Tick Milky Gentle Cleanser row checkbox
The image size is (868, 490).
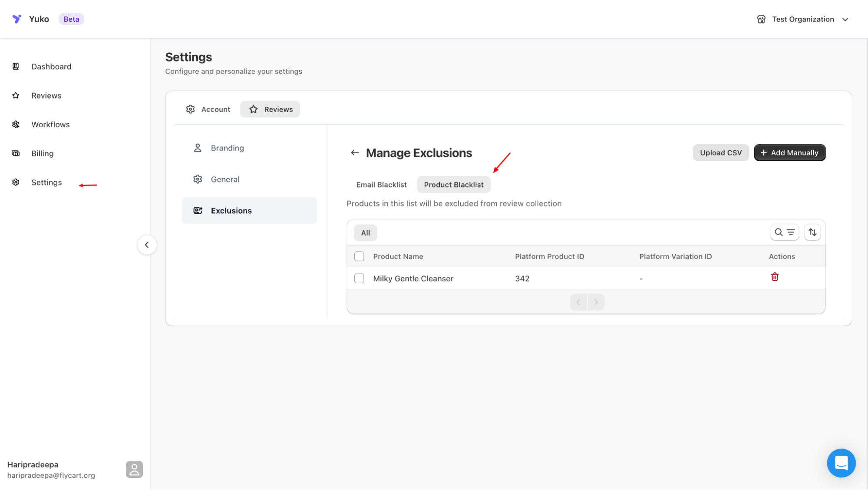359,278
